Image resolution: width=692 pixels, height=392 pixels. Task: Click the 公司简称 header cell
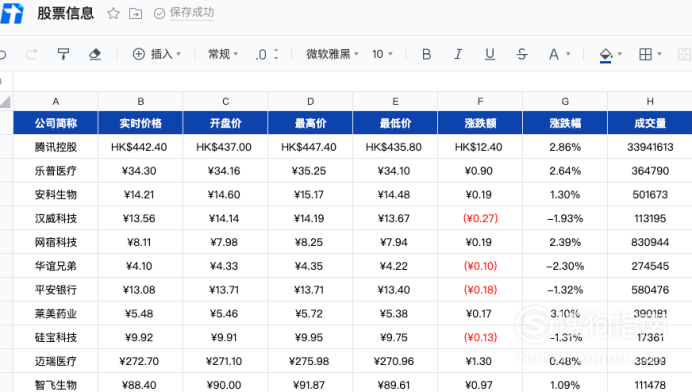pyautogui.click(x=56, y=123)
